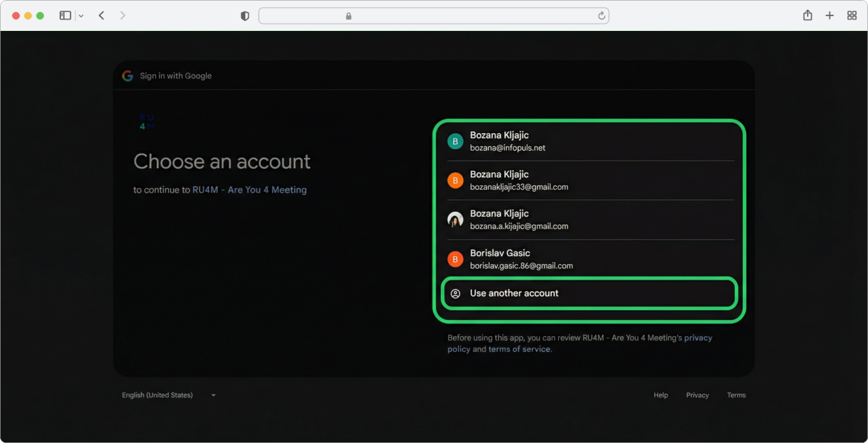Open the terms of service link
This screenshot has width=868, height=443.
pyautogui.click(x=519, y=349)
